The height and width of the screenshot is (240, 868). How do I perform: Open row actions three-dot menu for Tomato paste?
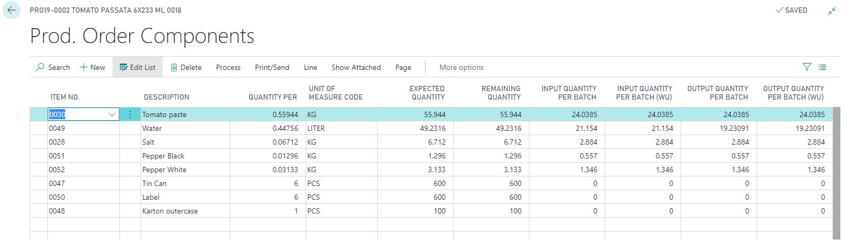130,114
